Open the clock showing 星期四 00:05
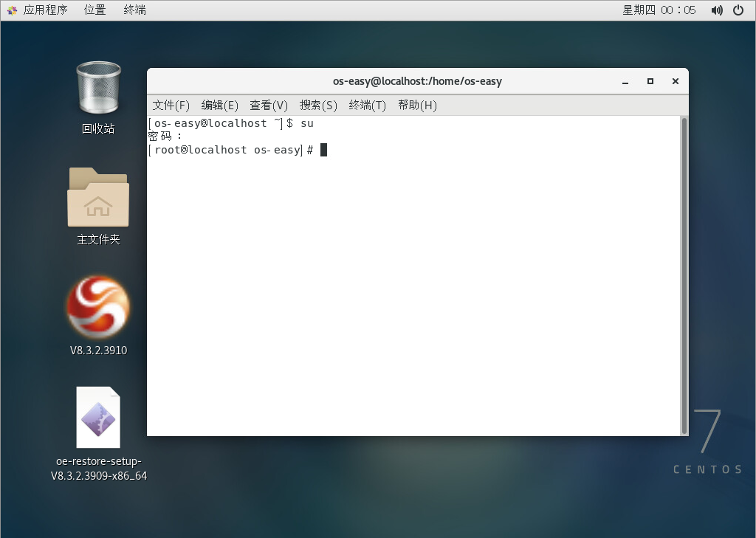 point(659,10)
